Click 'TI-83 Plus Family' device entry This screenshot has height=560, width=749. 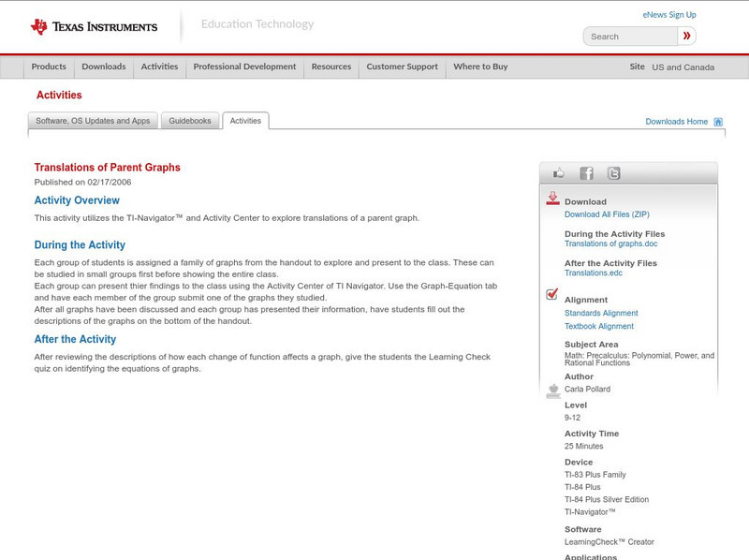tap(595, 475)
